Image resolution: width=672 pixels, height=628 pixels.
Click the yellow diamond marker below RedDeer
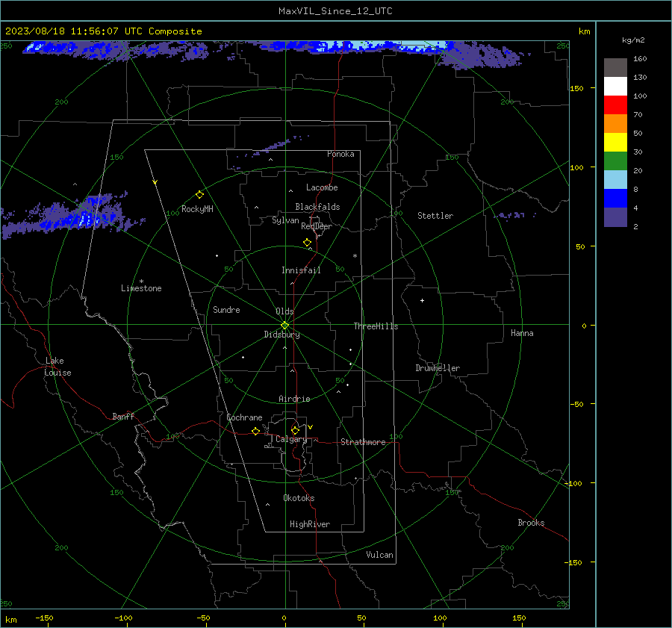[308, 243]
